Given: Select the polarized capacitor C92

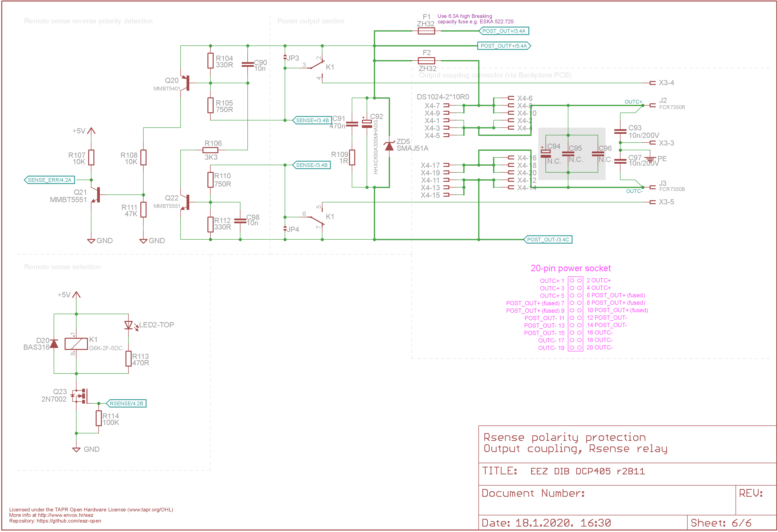Looking at the screenshot, I should point(367,123).
